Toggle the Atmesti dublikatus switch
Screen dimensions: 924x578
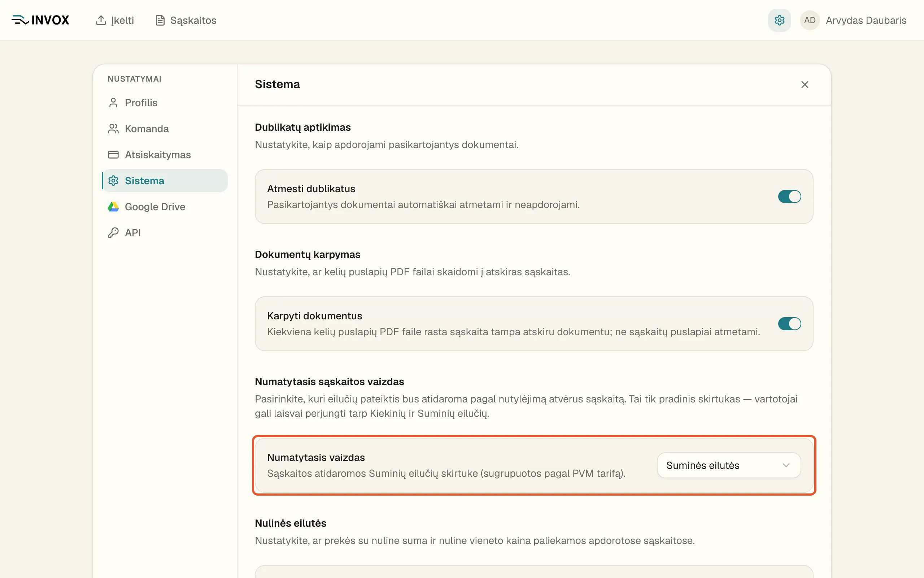click(789, 197)
